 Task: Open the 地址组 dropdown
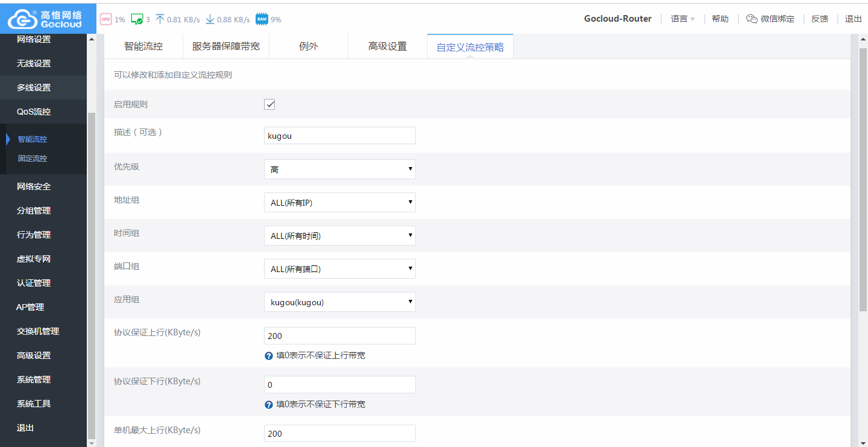[340, 203]
